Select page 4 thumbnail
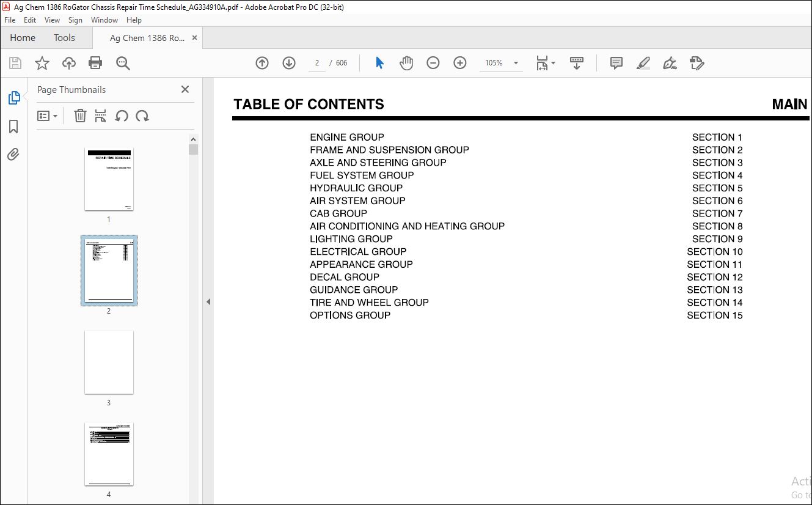The height and width of the screenshot is (505, 812). click(x=109, y=454)
